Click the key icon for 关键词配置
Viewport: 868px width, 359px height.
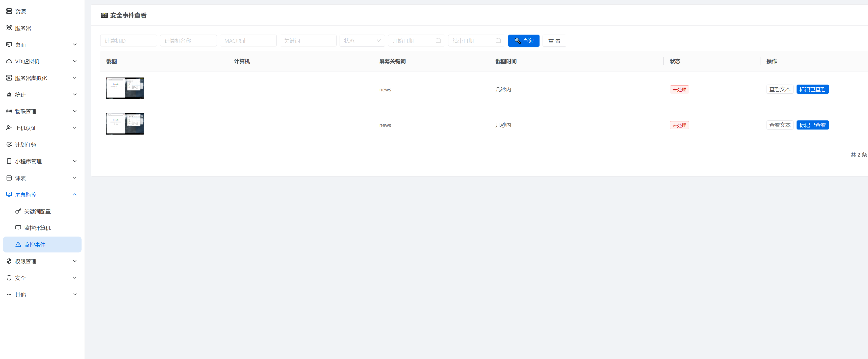click(18, 211)
